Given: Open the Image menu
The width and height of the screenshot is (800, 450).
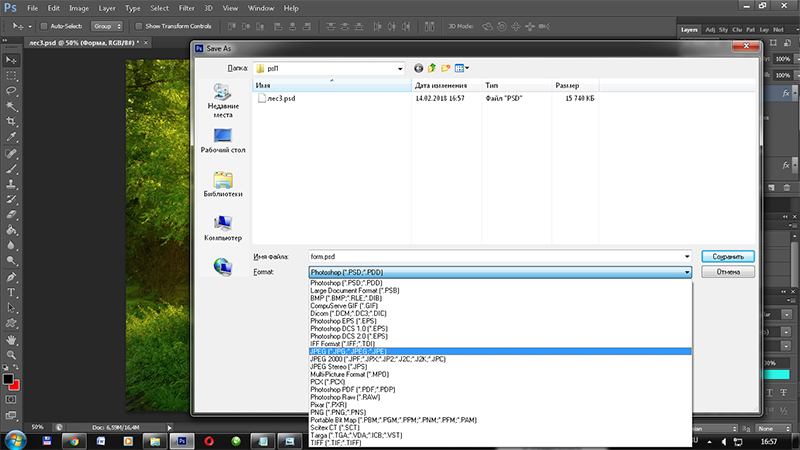Looking at the screenshot, I should (79, 8).
